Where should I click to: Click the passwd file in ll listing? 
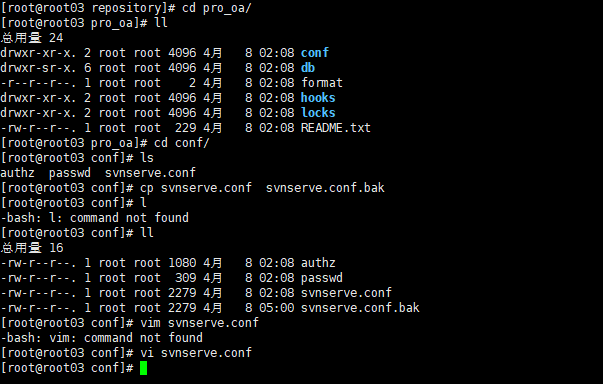click(321, 278)
